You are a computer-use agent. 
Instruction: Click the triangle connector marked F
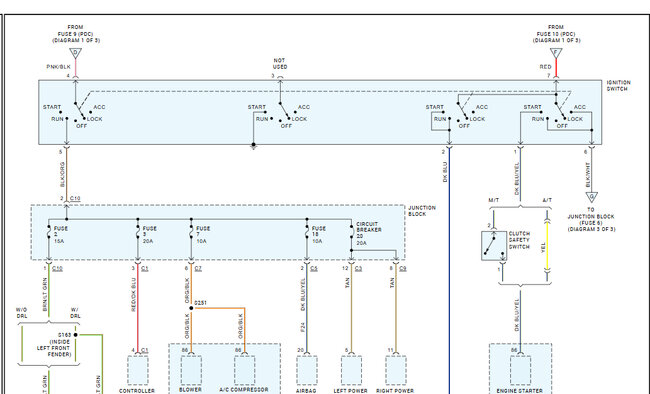coord(556,53)
